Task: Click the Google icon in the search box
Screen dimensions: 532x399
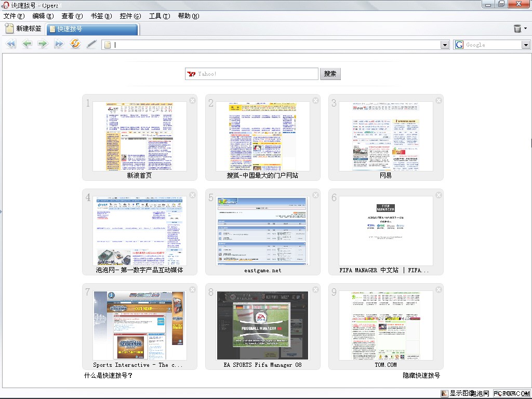Action: 459,45
